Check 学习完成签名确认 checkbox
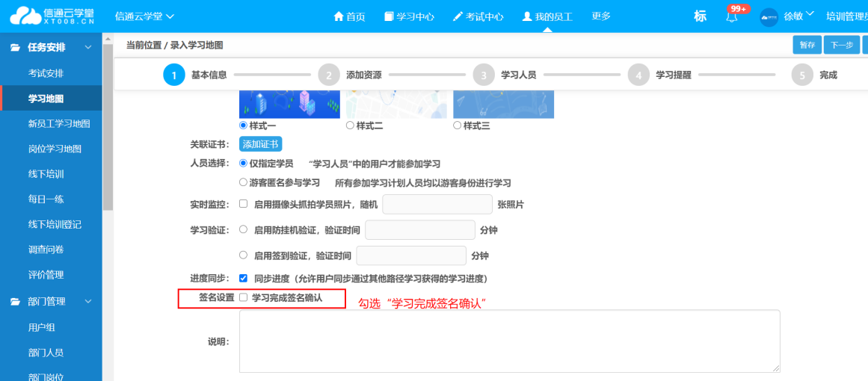868x381 pixels. 243,297
